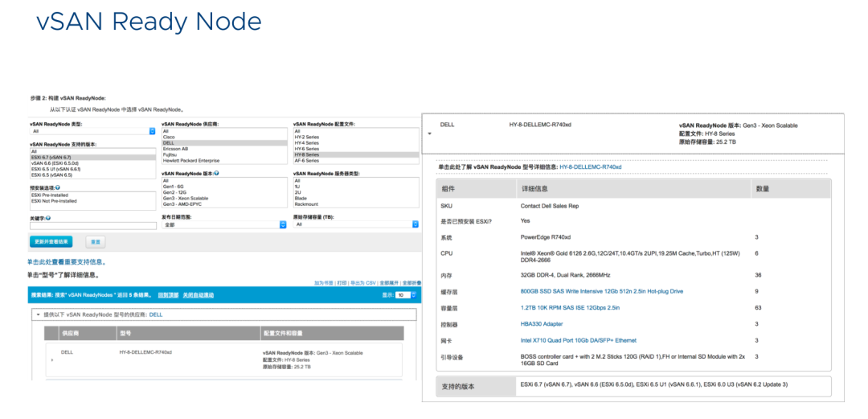Expand the HY-8-DELLEMC-R740xd result row arrow

coord(52,359)
